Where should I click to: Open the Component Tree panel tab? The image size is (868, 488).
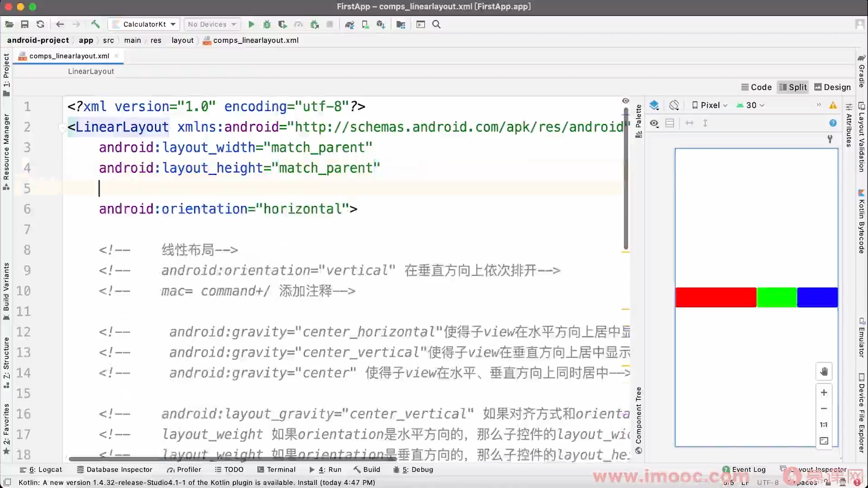(x=638, y=420)
